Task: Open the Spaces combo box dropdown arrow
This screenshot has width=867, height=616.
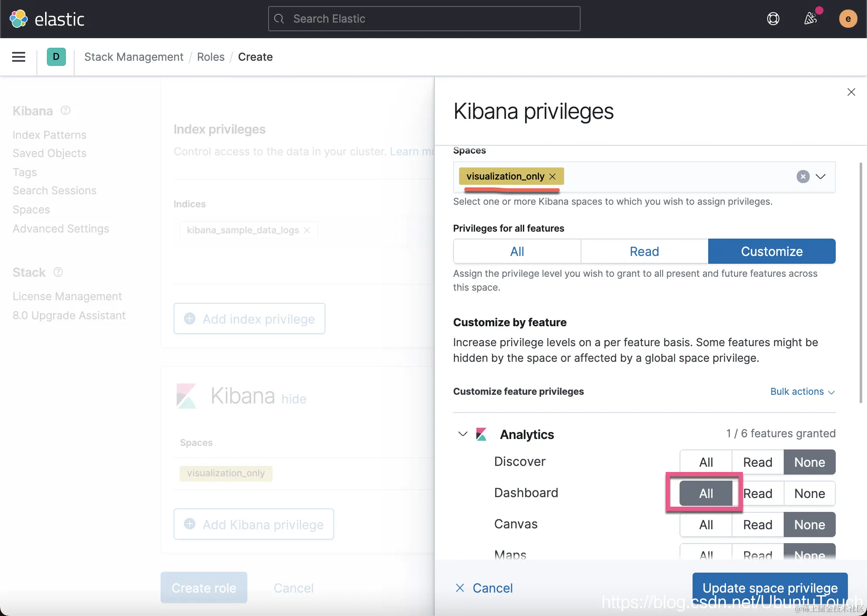Action: 820,177
